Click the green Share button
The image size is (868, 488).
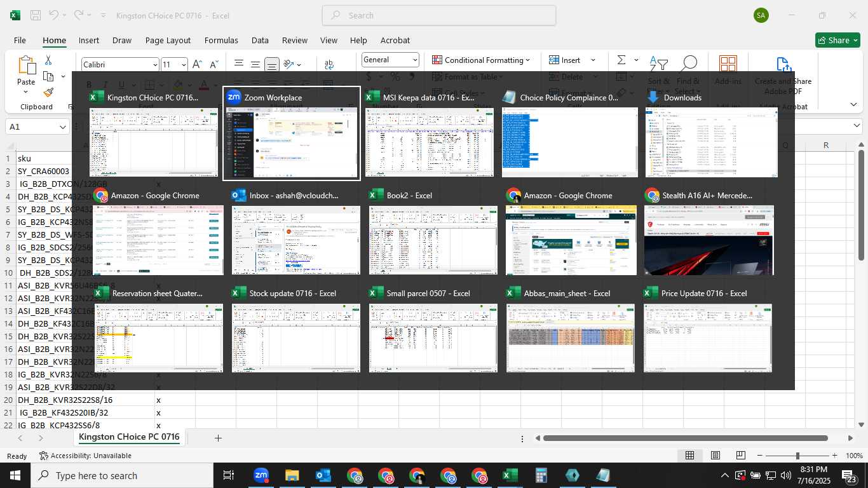tap(837, 40)
